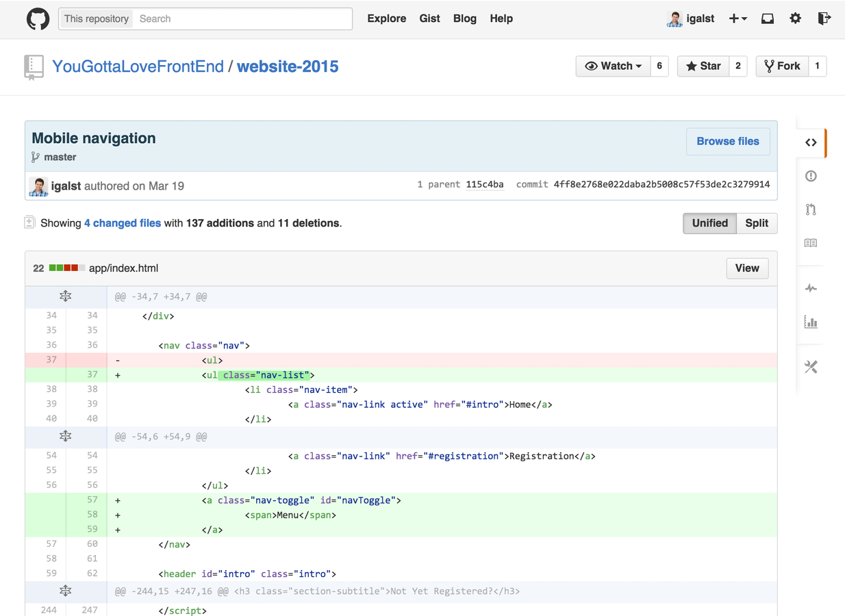Open the Wiki book sidebar icon
This screenshot has width=845, height=616.
tap(811, 243)
